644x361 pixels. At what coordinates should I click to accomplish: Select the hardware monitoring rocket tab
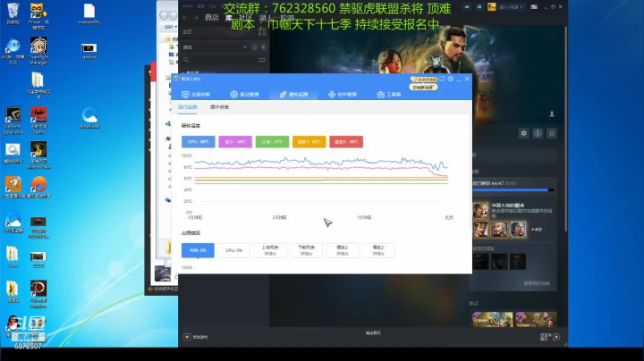pyautogui.click(x=293, y=95)
